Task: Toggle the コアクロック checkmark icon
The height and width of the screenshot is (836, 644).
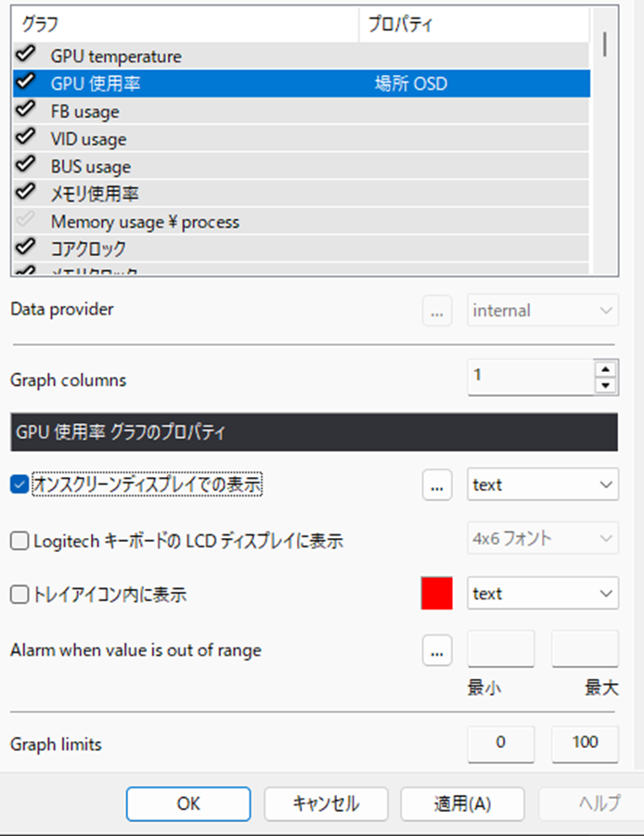Action: pos(23,247)
